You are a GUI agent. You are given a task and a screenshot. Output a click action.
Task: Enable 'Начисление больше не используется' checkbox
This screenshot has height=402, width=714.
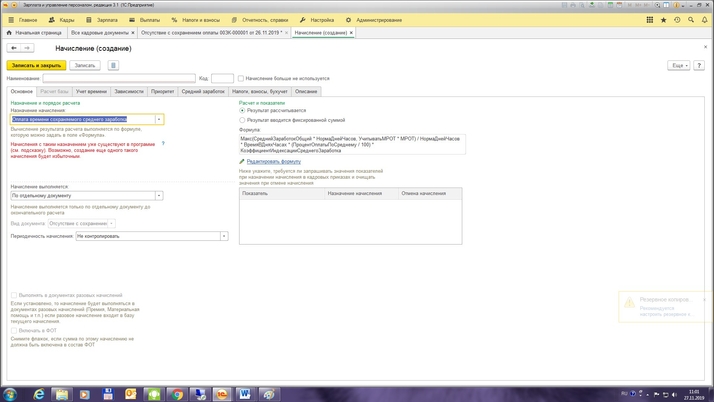241,78
